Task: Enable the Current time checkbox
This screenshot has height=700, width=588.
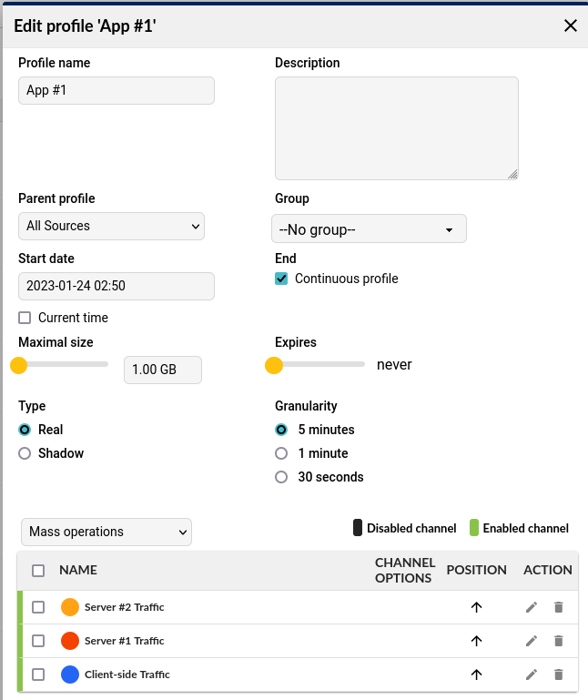Action: click(25, 319)
